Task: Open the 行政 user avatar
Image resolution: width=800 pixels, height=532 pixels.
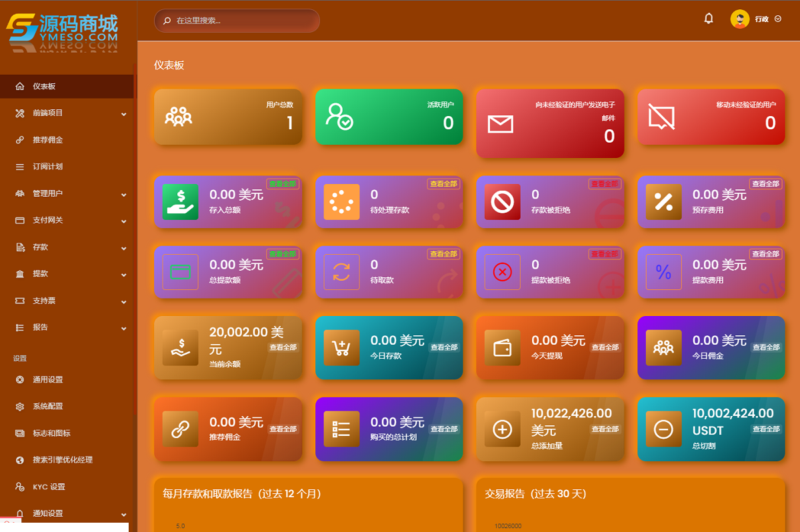Action: (740, 19)
